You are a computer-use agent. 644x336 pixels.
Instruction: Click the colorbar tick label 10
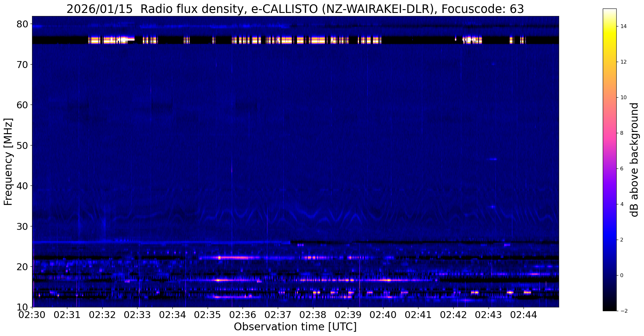coord(623,98)
